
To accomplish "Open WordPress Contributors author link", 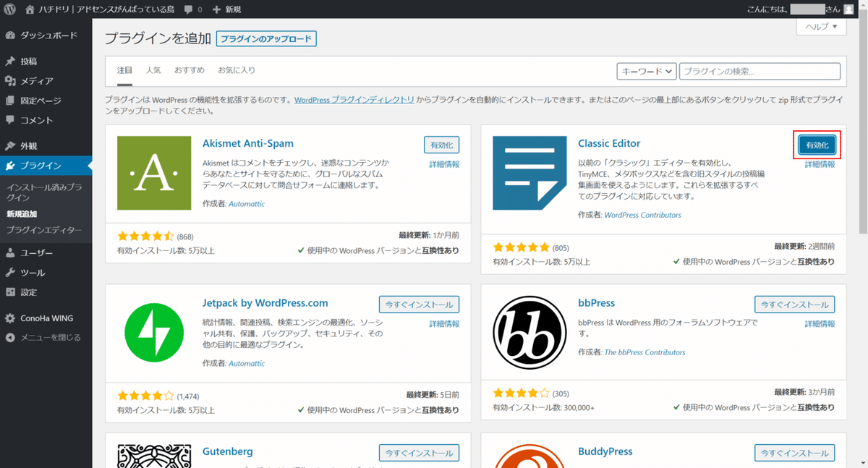I will (642, 215).
